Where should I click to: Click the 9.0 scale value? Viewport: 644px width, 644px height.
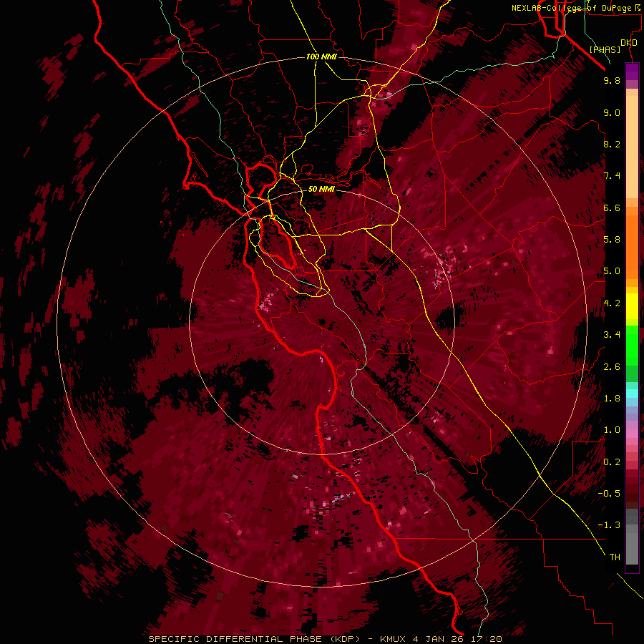(612, 112)
